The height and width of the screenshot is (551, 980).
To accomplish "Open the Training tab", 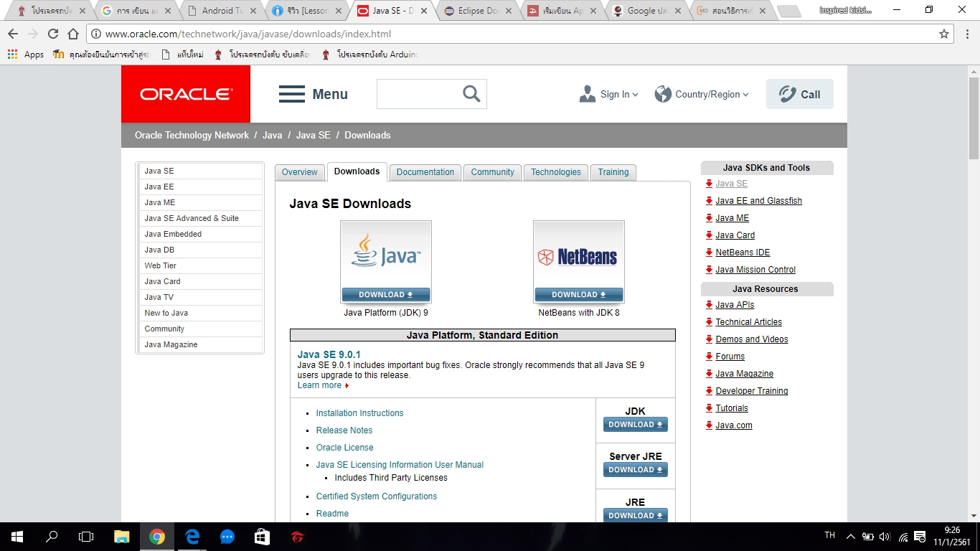I will coord(613,172).
